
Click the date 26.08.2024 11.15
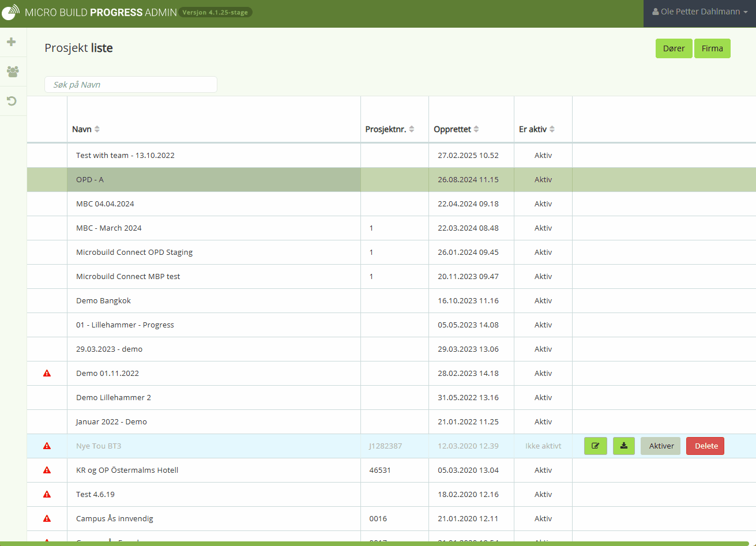(x=468, y=179)
